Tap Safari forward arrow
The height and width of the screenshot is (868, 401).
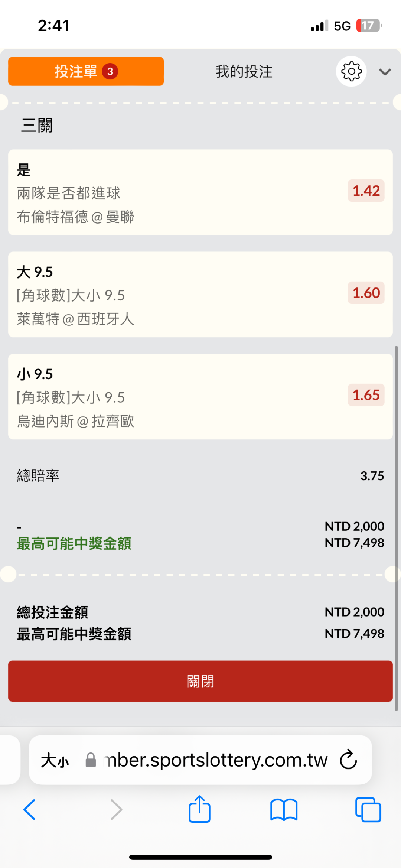pyautogui.click(x=116, y=809)
